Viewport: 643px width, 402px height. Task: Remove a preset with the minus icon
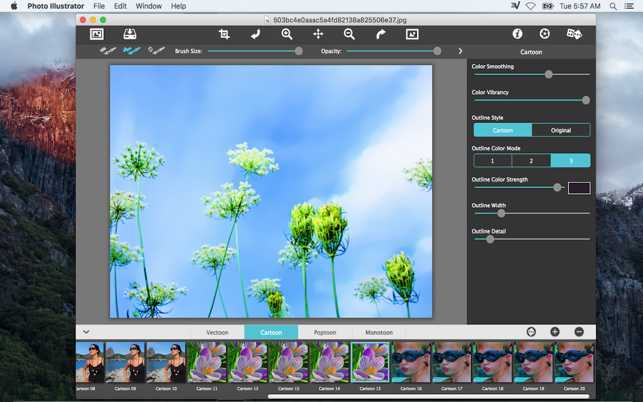point(579,332)
